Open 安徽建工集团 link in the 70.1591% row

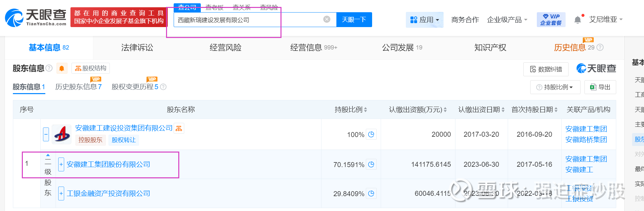click(586, 159)
